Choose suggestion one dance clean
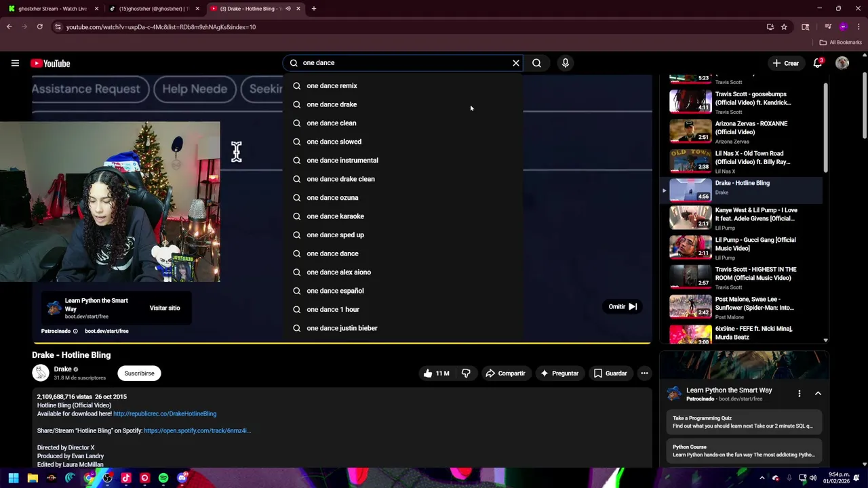868x488 pixels. 403,123
